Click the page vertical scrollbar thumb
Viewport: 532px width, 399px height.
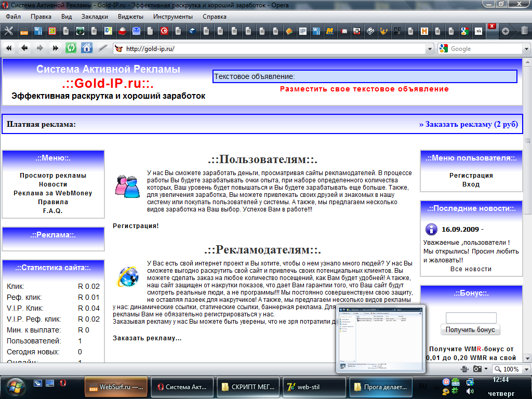pyautogui.click(x=527, y=141)
